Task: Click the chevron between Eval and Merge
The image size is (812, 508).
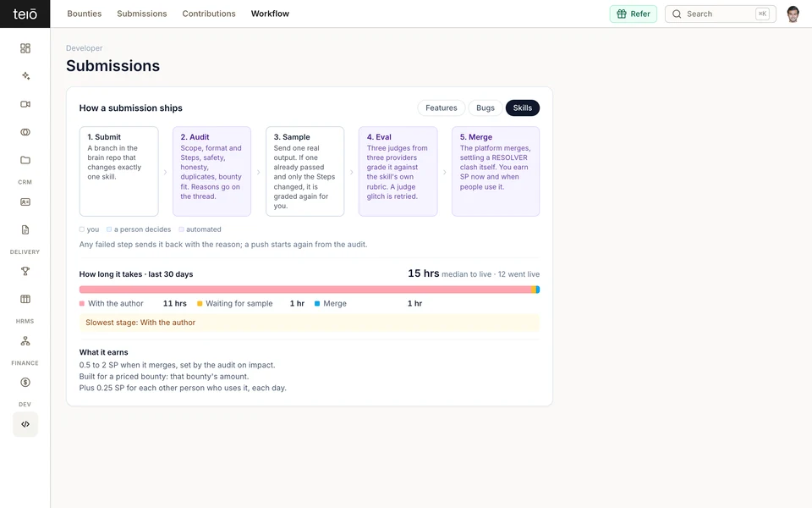Action: coord(444,172)
